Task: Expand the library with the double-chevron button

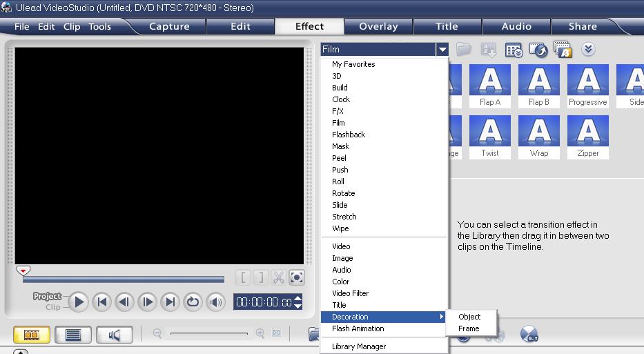Action: click(588, 49)
